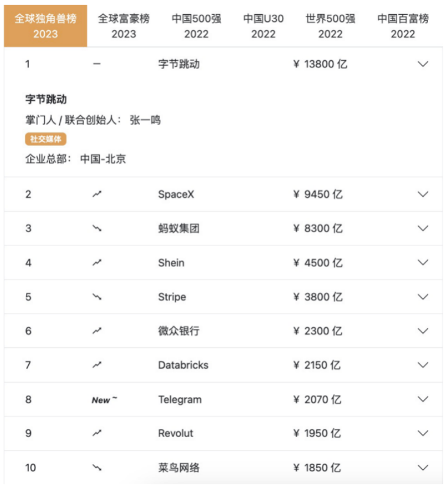Expand the SpaceX row chevron
448x489 pixels.
[x=423, y=194]
